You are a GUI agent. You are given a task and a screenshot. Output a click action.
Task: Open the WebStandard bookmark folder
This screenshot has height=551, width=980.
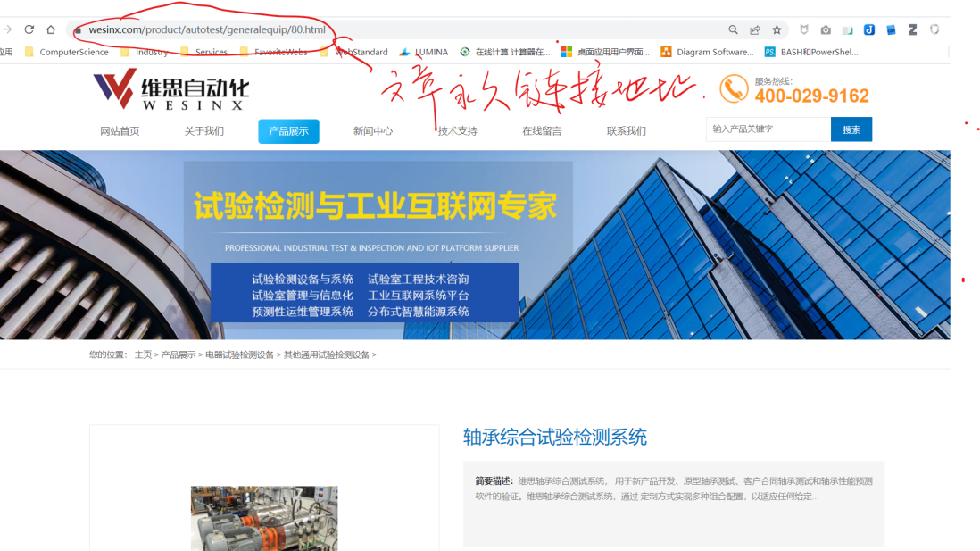pos(353,52)
